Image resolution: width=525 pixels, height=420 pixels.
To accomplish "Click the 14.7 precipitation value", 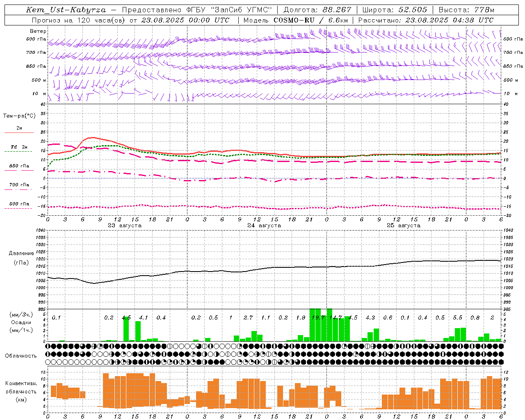I will point(335,317).
